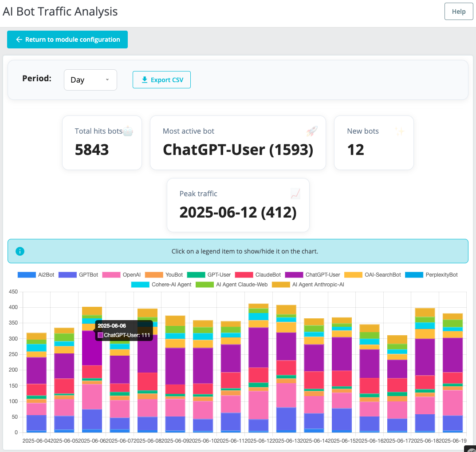Open the Period dropdown showing Day
This screenshot has width=476, height=452.
(x=90, y=80)
